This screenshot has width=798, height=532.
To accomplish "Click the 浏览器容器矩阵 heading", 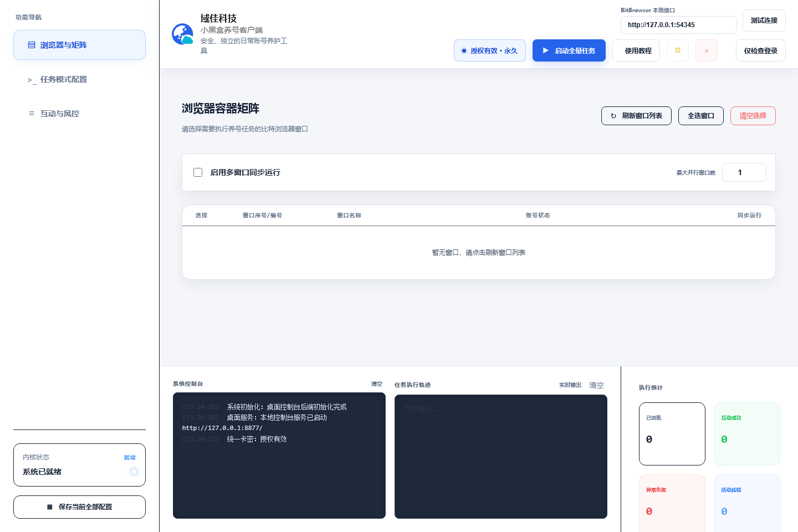I will tap(221, 109).
